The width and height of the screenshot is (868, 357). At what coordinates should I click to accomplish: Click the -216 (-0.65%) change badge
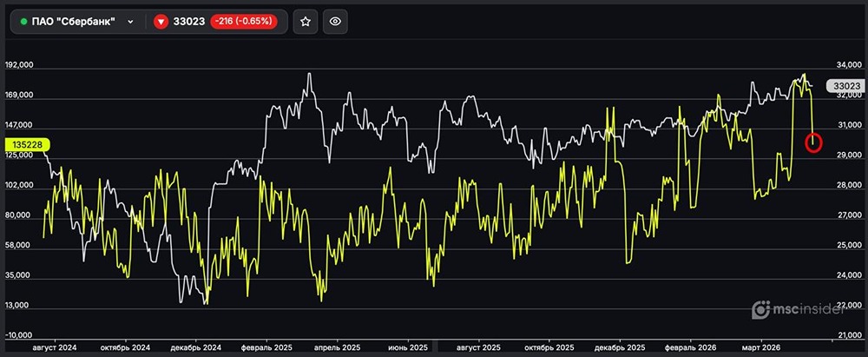(244, 22)
